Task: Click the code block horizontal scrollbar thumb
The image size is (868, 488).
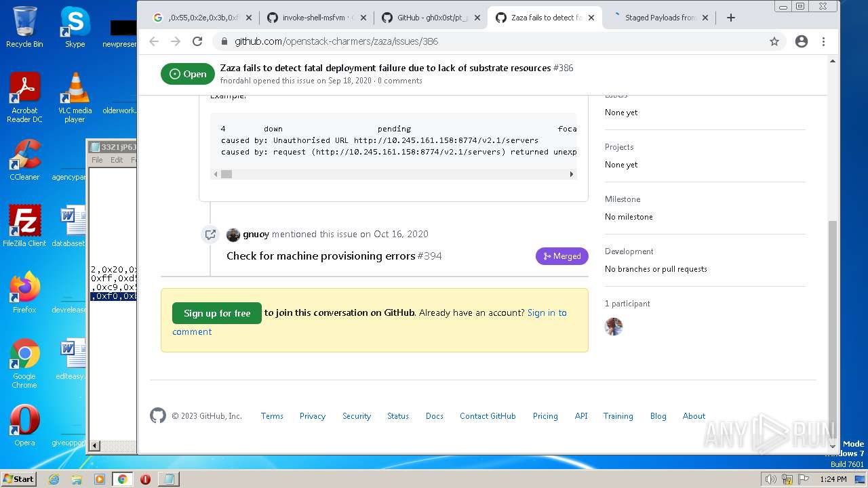Action: point(226,174)
